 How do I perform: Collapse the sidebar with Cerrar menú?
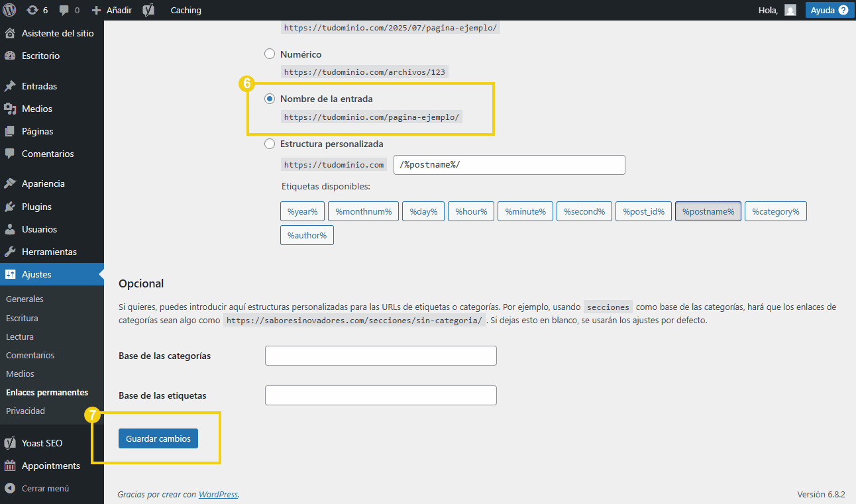click(x=45, y=488)
